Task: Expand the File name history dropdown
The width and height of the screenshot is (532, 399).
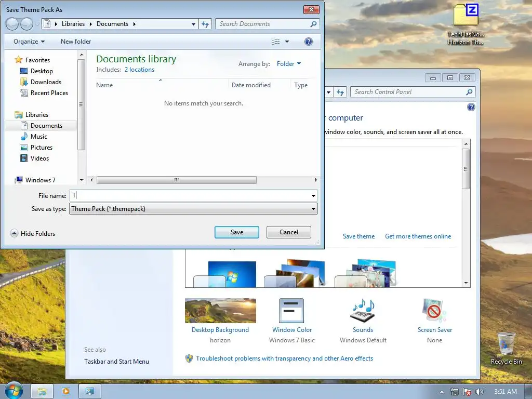Action: pyautogui.click(x=313, y=196)
